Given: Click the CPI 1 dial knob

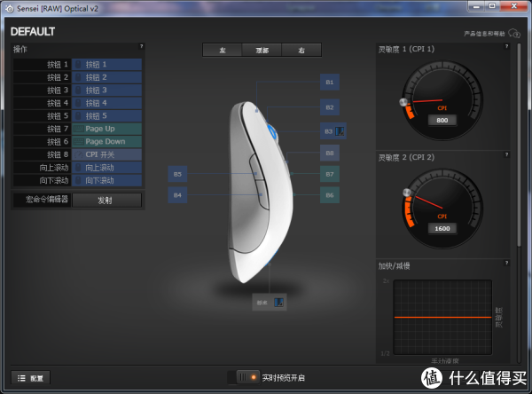Looking at the screenshot, I should tap(403, 102).
